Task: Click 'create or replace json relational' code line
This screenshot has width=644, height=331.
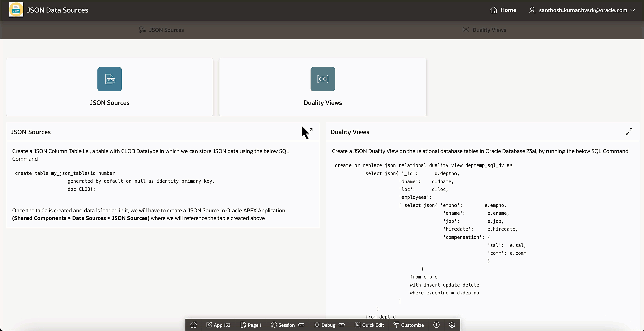Action: point(424,165)
